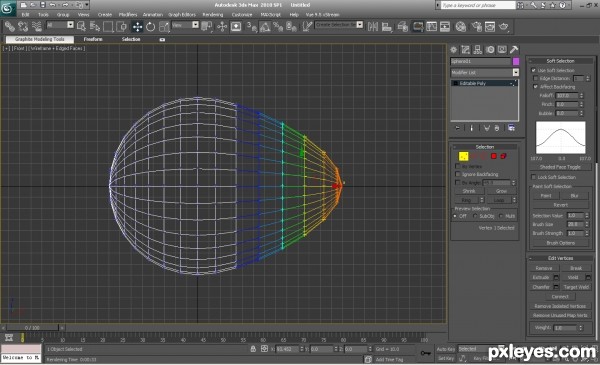Screen dimensions: 600x365
Task: Collapse the Soft Selection rollout
Action: 561,61
